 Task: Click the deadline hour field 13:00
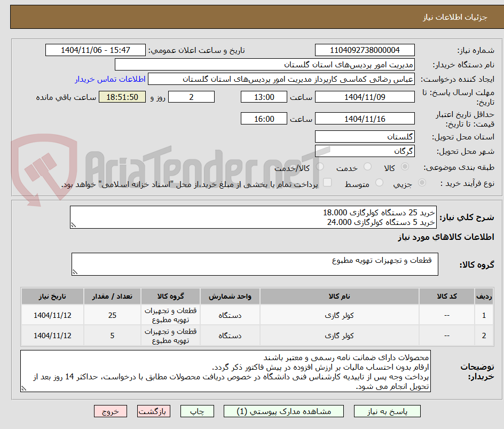(264, 97)
